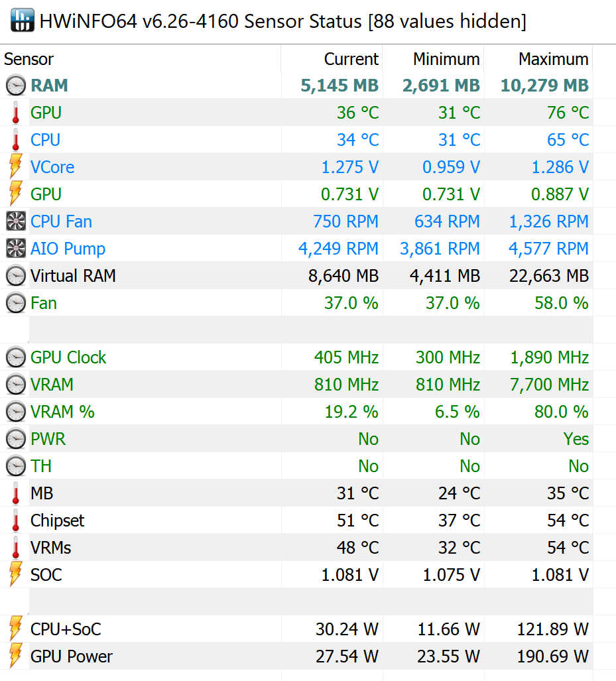Select the CPU temperature label
This screenshot has width=616, height=681.
point(45,140)
